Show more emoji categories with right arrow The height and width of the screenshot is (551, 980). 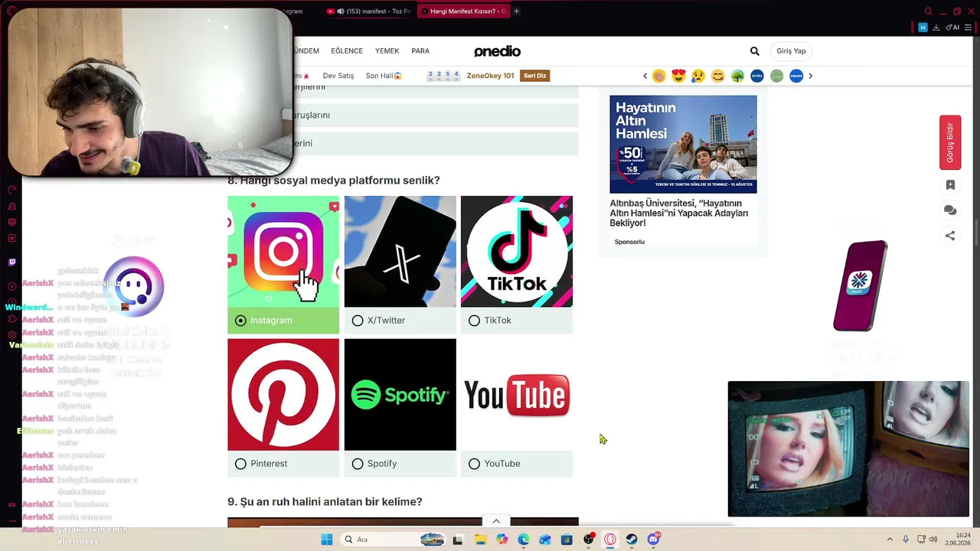[x=810, y=76]
